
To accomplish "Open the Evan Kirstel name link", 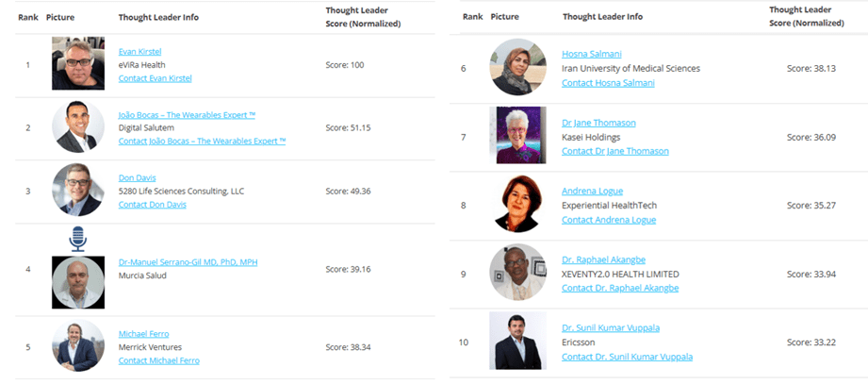I will [140, 51].
